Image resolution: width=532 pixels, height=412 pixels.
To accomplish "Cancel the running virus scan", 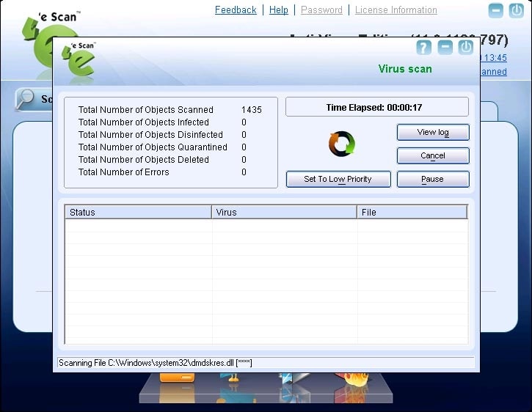I will (433, 155).
